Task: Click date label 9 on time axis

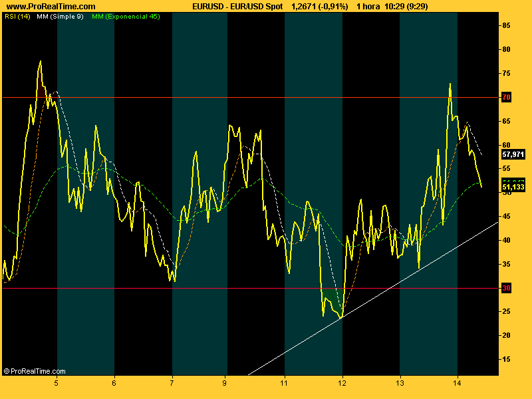Action: tap(225, 384)
